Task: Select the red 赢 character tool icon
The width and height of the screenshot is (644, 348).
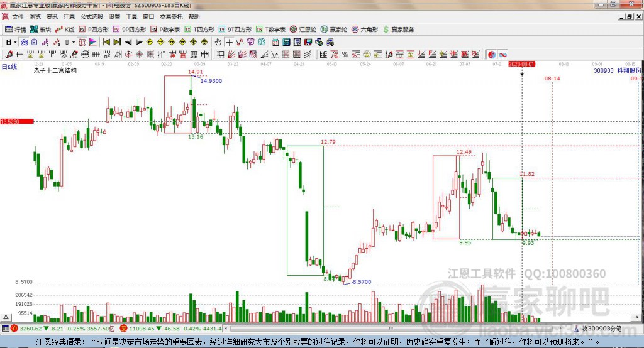Action: tap(183, 54)
